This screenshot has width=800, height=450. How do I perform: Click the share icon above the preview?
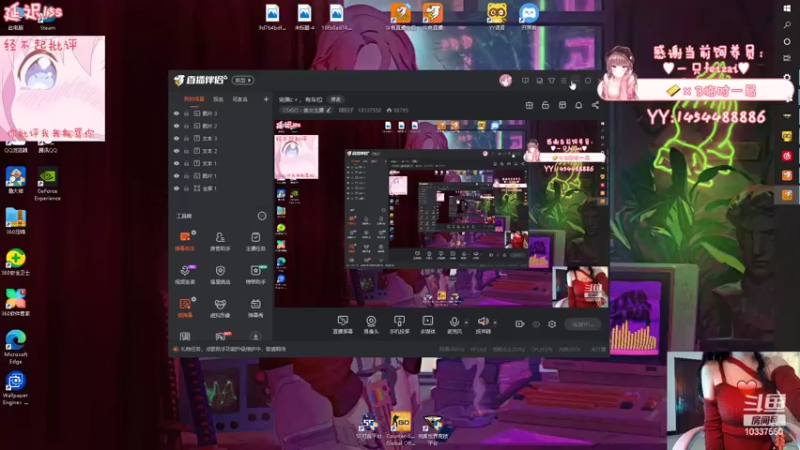tap(595, 105)
